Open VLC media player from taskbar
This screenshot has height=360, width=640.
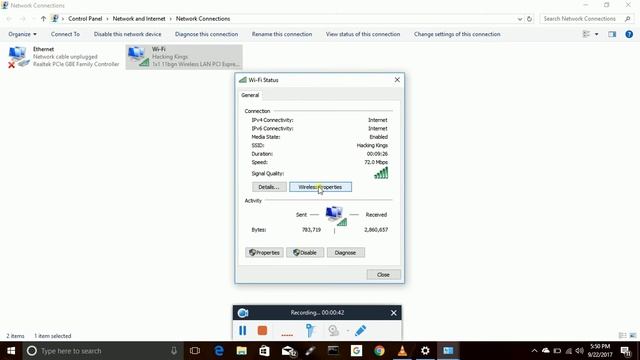pyautogui.click(x=402, y=351)
